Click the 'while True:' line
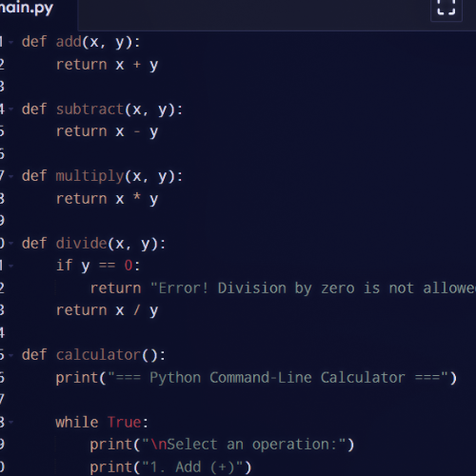 click(x=102, y=423)
